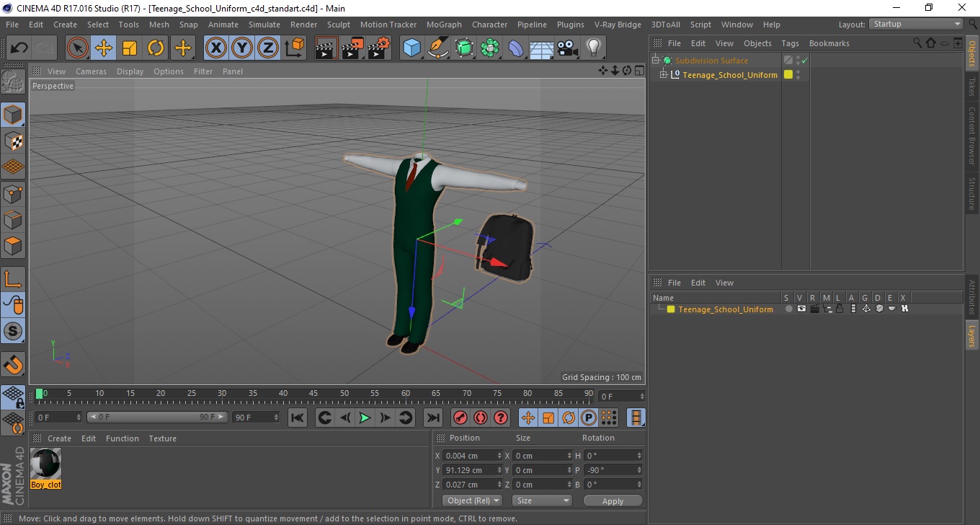
Task: Switch to Takes side tab
Action: click(971, 85)
